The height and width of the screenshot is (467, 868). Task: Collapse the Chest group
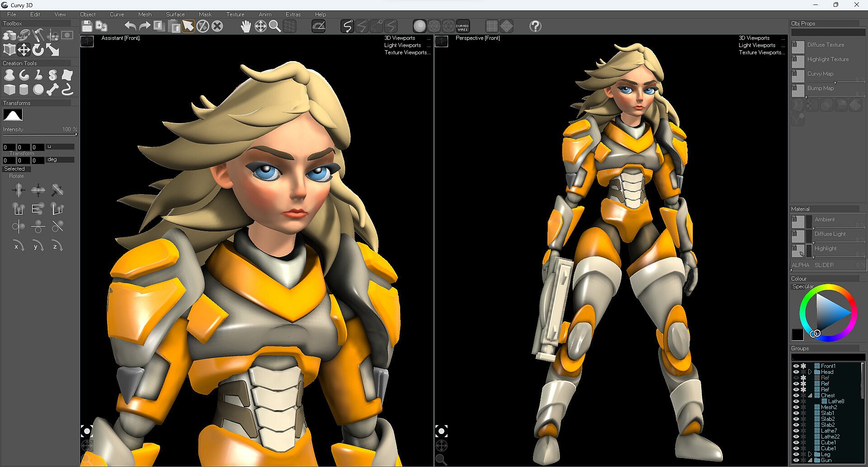pyautogui.click(x=810, y=396)
